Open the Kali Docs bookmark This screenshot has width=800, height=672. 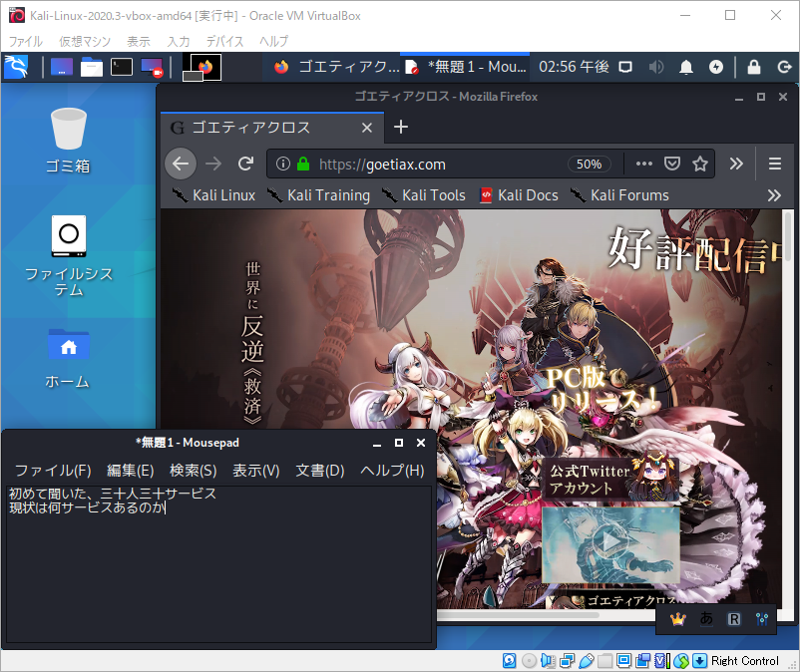tap(520, 195)
